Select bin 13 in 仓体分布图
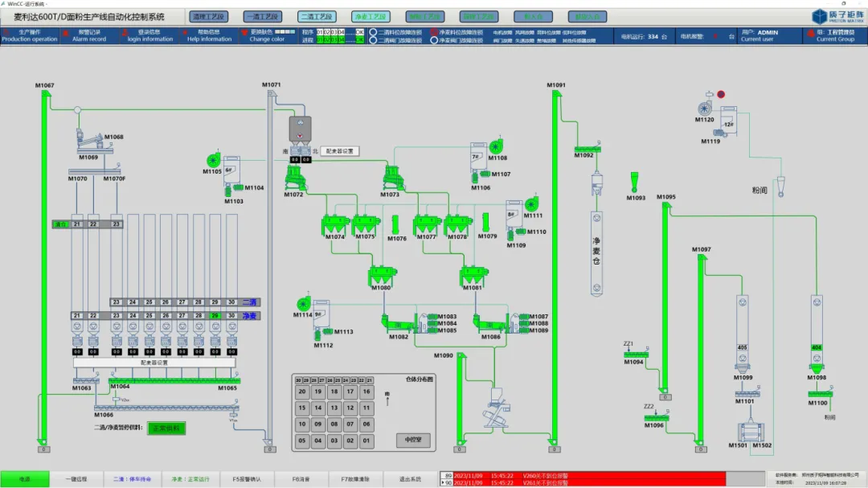 point(334,408)
